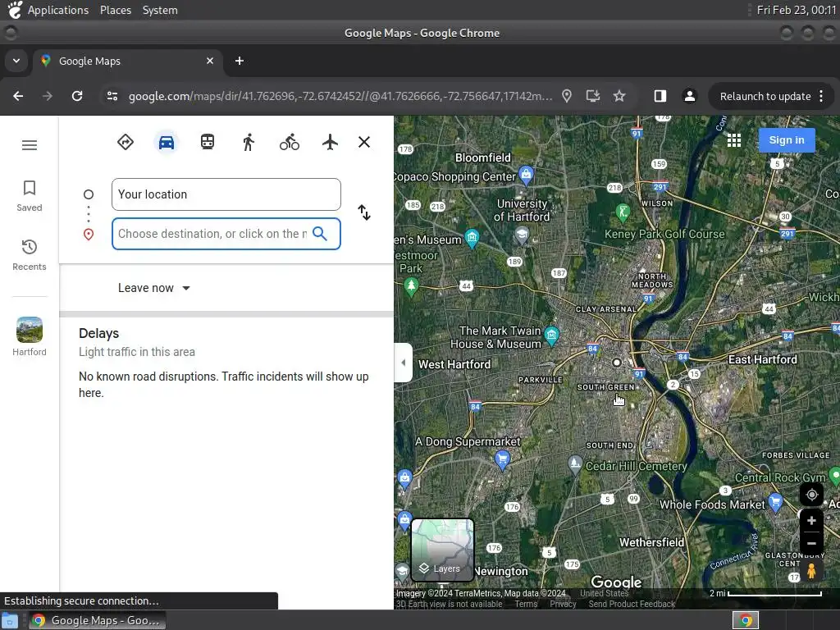Open Google apps grid
This screenshot has height=630, width=840.
tap(734, 140)
